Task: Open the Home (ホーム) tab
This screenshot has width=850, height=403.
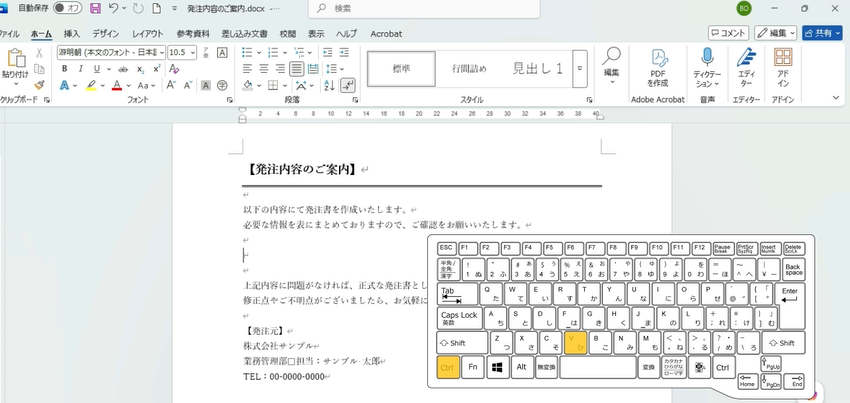Action: tap(41, 34)
